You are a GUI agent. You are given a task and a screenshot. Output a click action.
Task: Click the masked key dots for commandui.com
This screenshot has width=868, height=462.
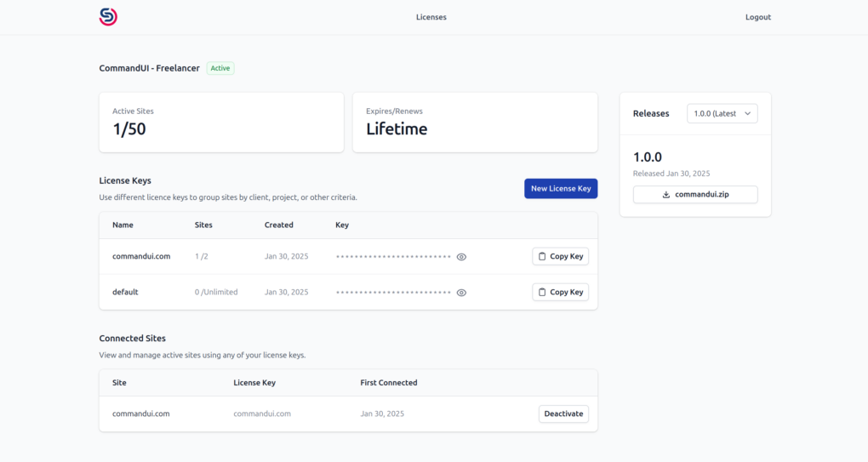pos(392,256)
